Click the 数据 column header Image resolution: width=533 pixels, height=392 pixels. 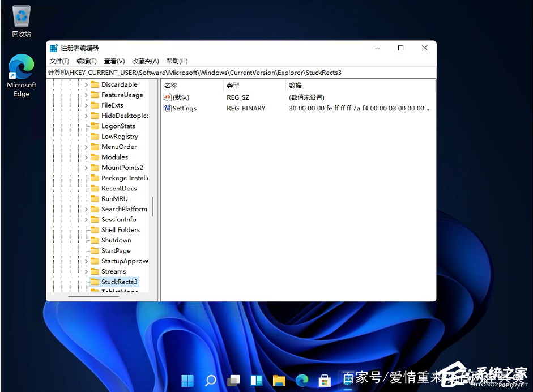(x=360, y=86)
